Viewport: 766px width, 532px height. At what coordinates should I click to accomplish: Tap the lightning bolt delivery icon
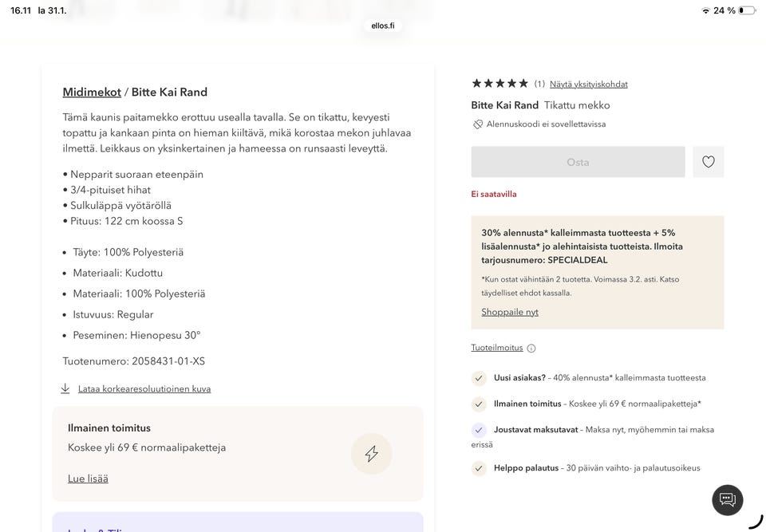(x=371, y=454)
